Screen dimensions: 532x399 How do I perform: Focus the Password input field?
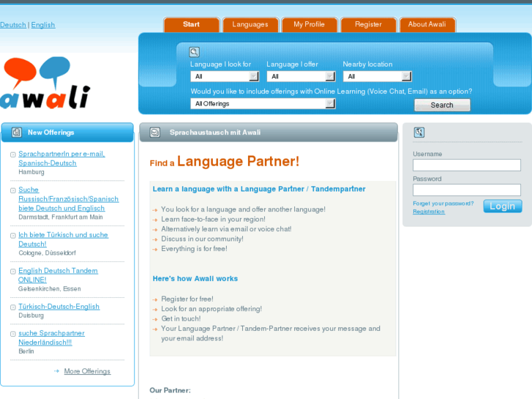(467, 190)
